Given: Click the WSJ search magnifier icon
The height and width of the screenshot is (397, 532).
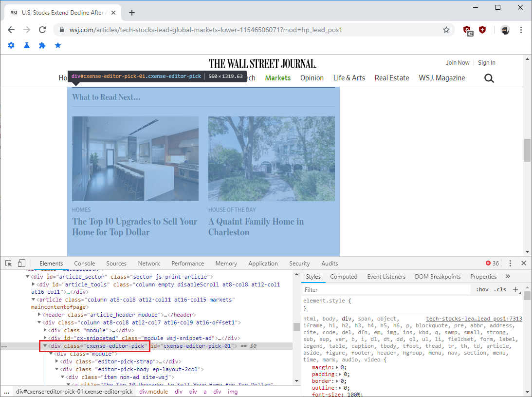Looking at the screenshot, I should pos(489,78).
